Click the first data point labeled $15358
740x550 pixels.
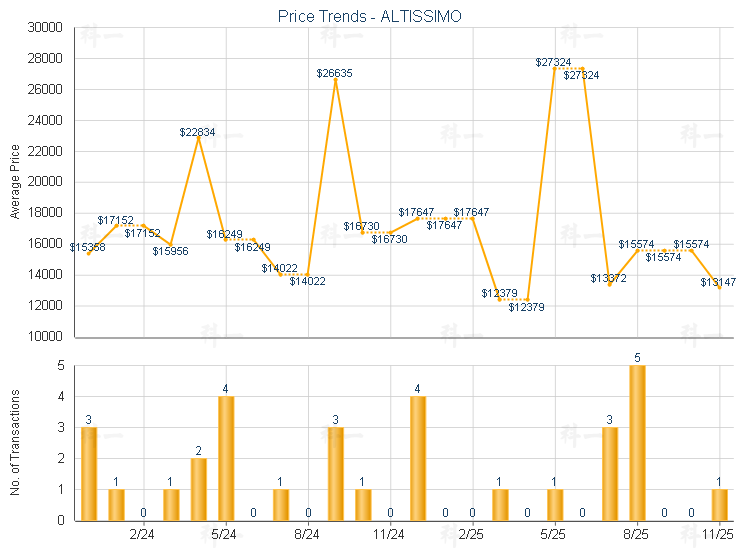pyautogui.click(x=89, y=253)
